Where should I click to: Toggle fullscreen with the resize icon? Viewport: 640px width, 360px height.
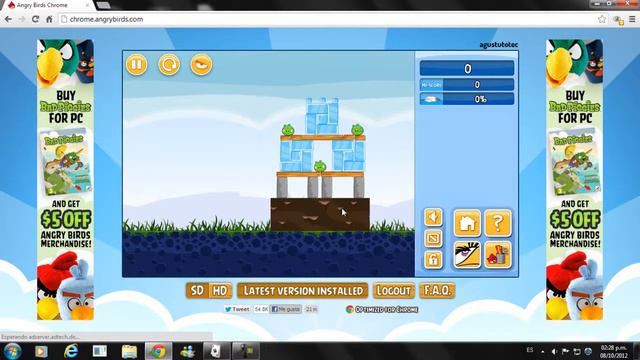(433, 238)
